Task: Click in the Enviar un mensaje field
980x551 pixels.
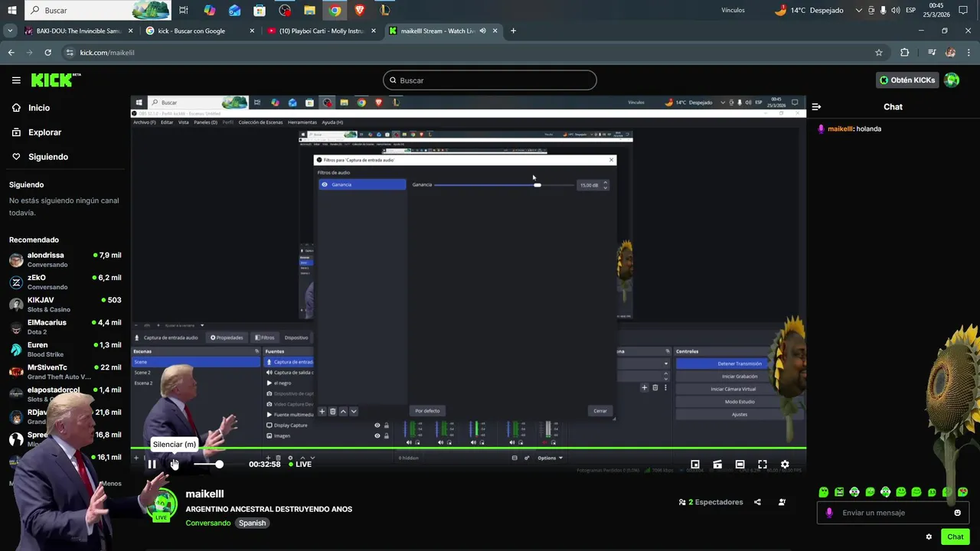Action: coord(893,513)
